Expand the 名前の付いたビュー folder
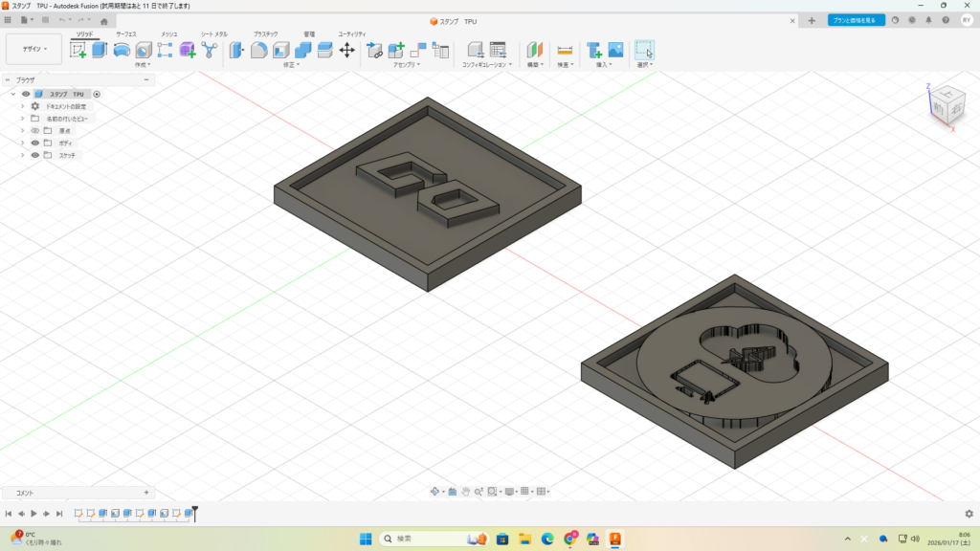980x551 pixels. tap(22, 119)
